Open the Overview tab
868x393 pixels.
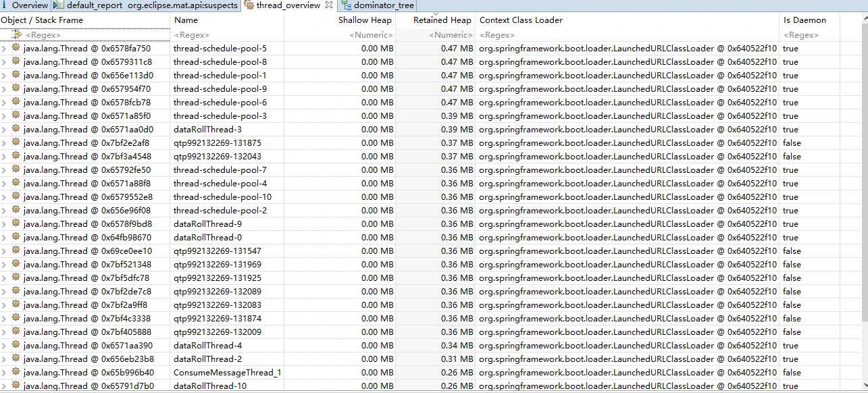[x=25, y=5]
